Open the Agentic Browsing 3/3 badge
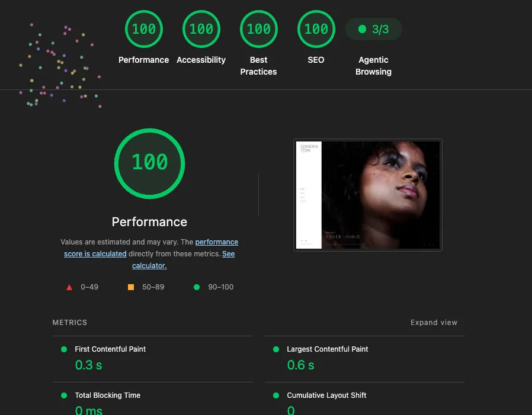 (374, 29)
